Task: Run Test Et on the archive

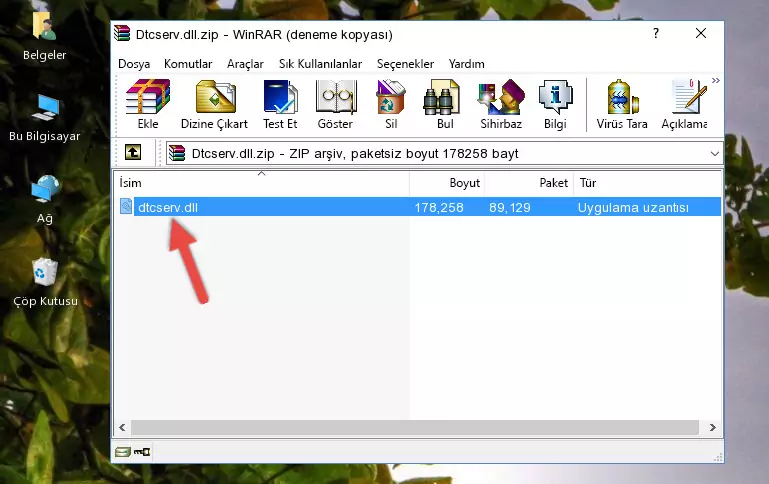Action: (x=280, y=104)
